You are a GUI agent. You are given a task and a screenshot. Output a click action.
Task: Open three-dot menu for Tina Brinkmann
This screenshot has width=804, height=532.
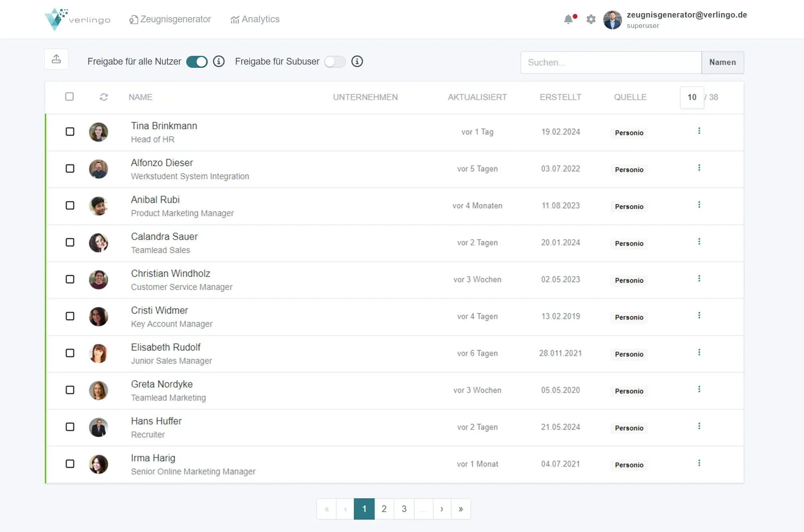[699, 131]
